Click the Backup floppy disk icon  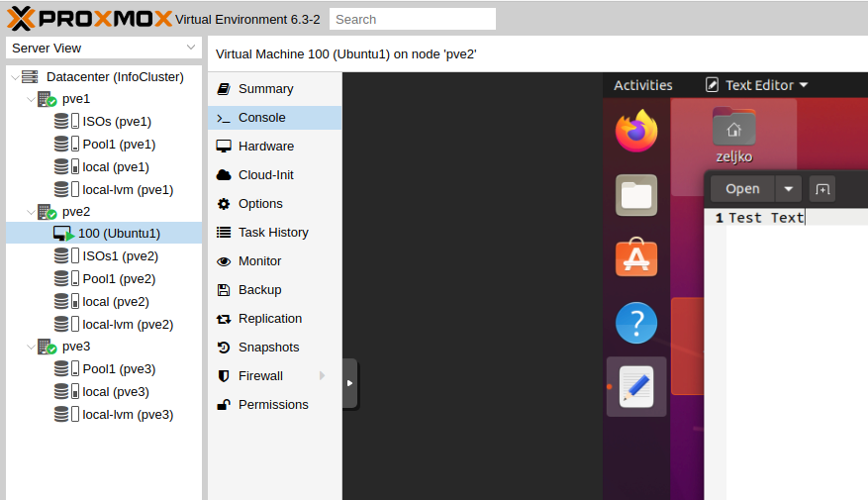[x=224, y=290]
